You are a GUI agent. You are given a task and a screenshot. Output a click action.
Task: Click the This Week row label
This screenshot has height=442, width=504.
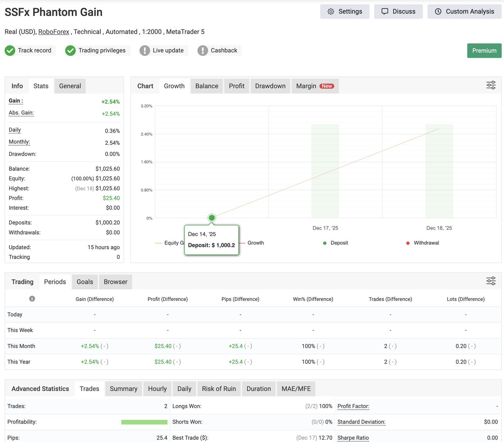(20, 330)
